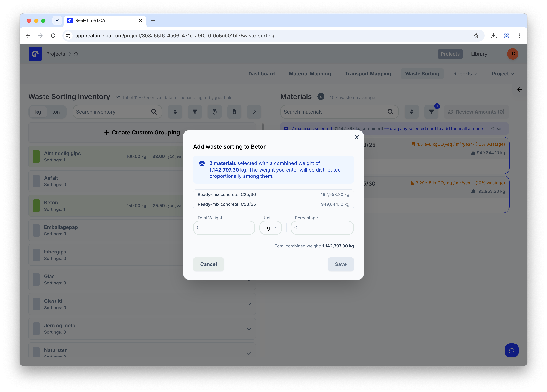Clear the selected materials

[496, 128]
